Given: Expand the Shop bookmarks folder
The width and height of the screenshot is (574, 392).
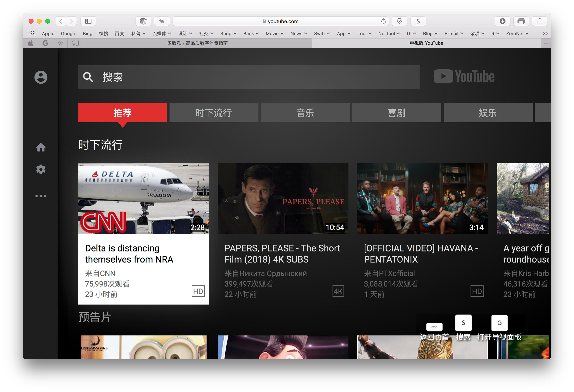Looking at the screenshot, I should [228, 33].
